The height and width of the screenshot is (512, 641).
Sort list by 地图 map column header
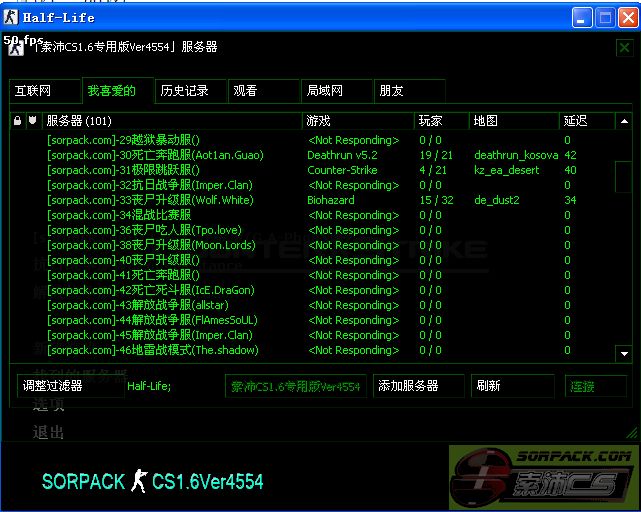[513, 121]
